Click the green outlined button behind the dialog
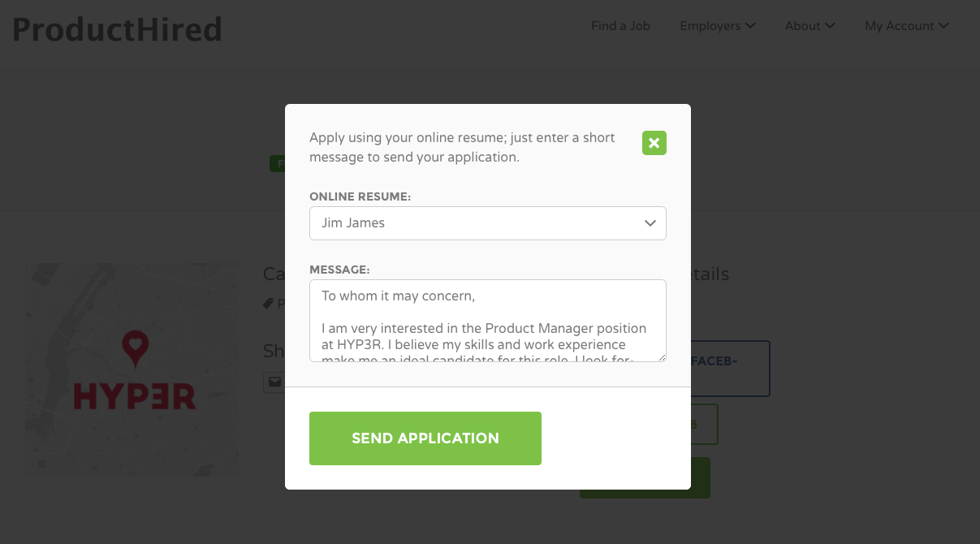Image resolution: width=980 pixels, height=544 pixels. click(x=705, y=424)
